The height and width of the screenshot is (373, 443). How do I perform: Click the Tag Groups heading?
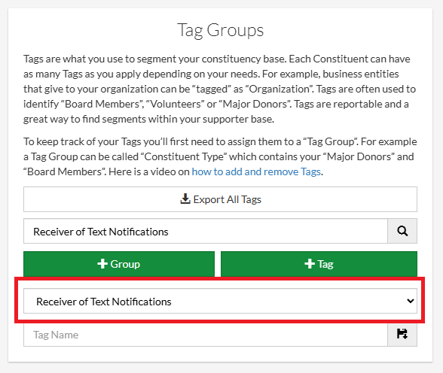[220, 30]
